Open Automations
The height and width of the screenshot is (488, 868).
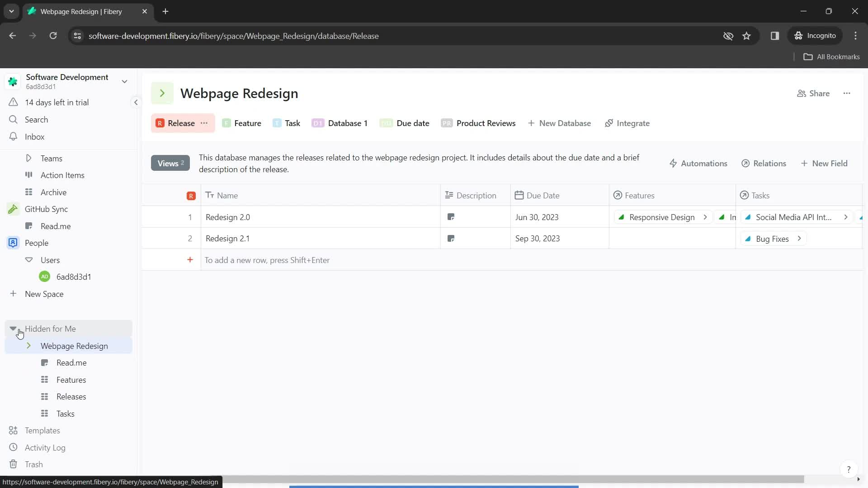pos(698,164)
